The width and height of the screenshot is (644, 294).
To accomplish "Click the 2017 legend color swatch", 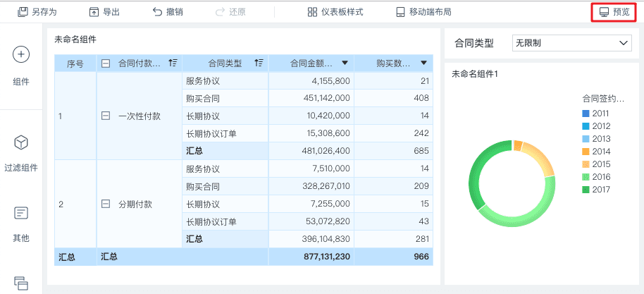I will click(586, 190).
